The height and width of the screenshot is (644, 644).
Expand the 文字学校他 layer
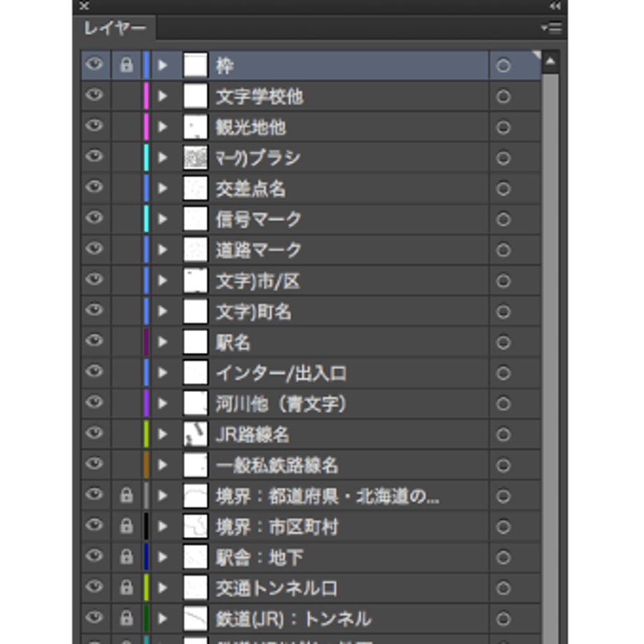point(162,96)
